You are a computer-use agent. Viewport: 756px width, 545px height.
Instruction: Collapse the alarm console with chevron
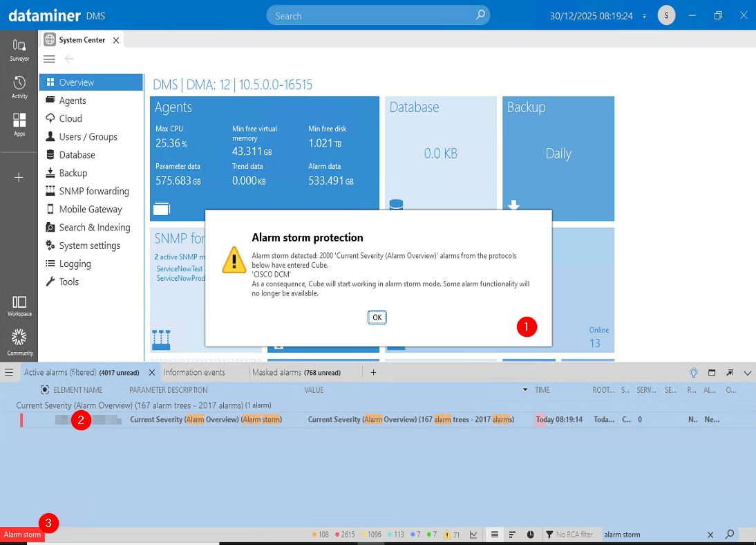click(x=747, y=373)
